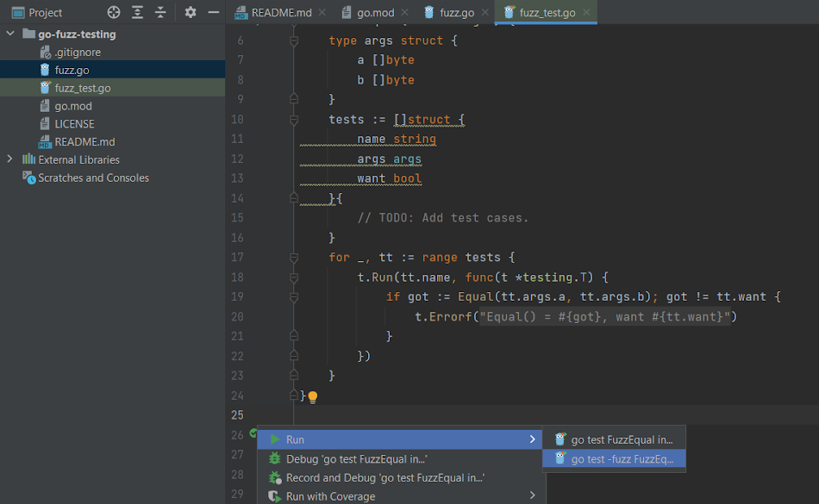This screenshot has width=819, height=504.
Task: Select fuzz.go in the project tree
Action: pos(72,70)
